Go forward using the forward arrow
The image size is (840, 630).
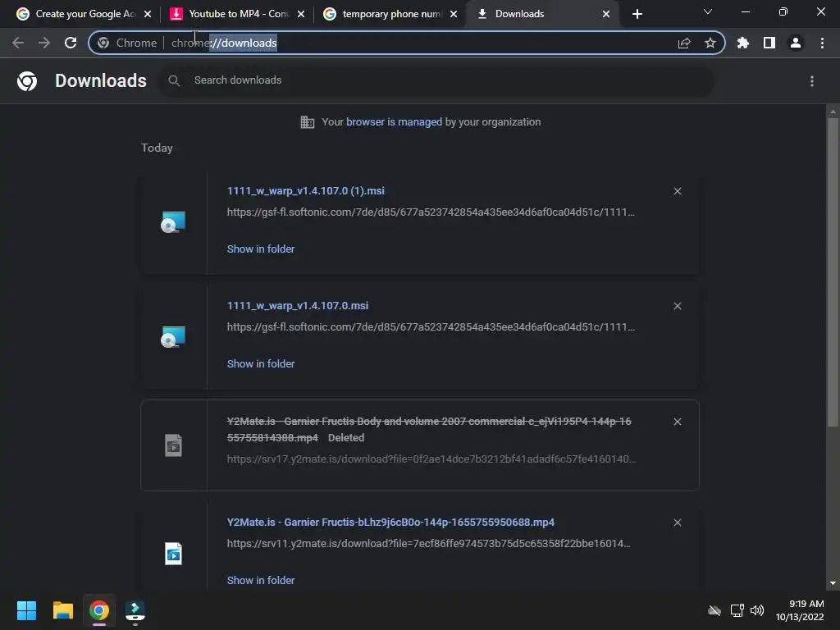[44, 43]
